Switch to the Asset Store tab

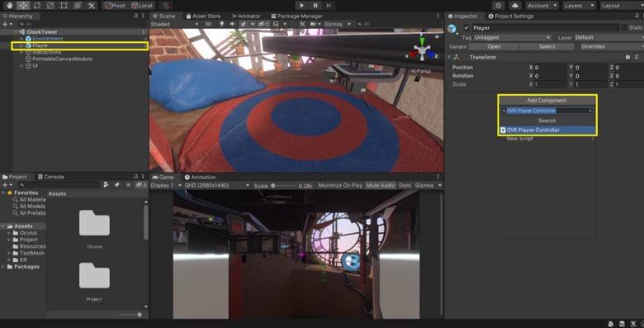[x=203, y=16]
